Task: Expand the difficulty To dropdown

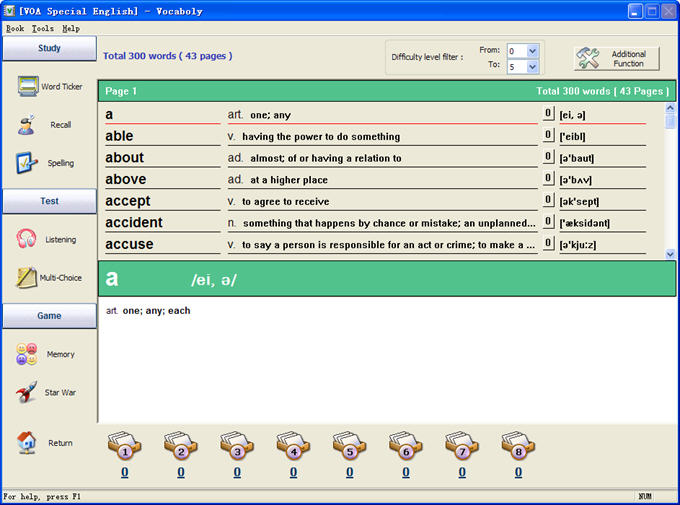Action: tap(533, 67)
